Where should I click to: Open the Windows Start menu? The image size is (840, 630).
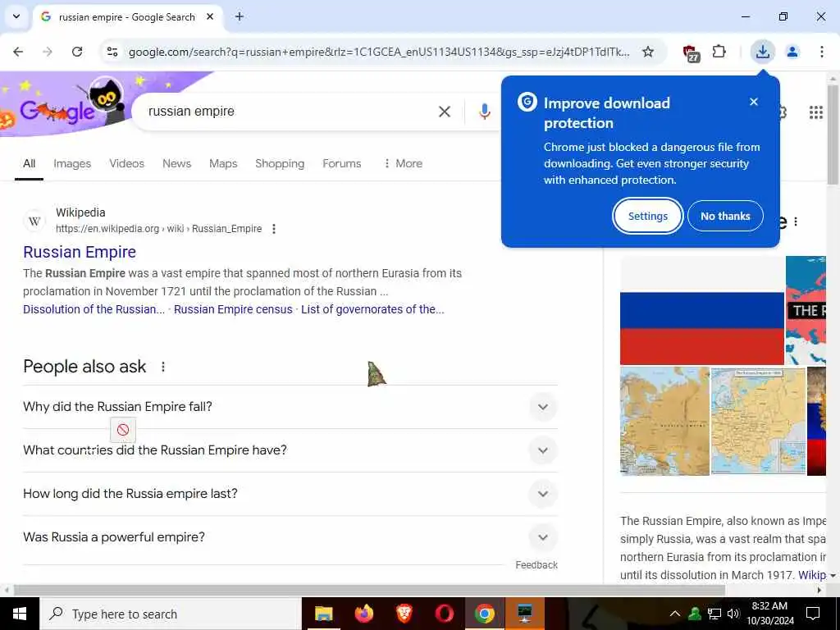[20, 614]
